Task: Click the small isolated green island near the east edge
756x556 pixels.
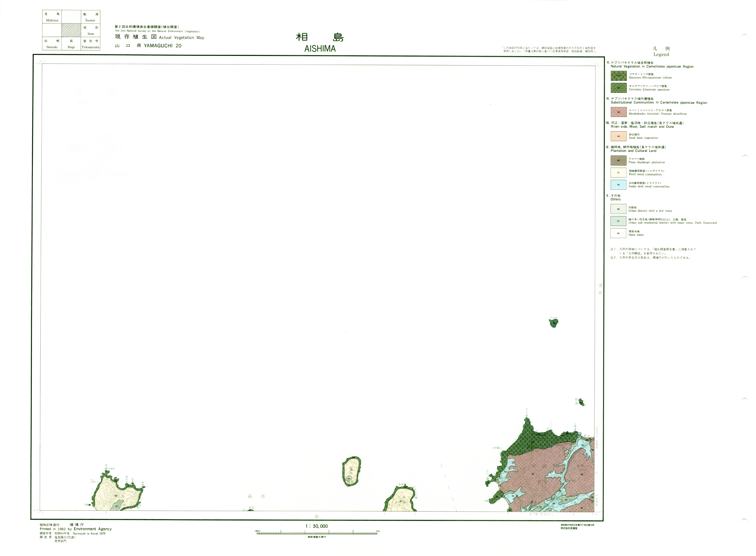Action: tap(554, 323)
